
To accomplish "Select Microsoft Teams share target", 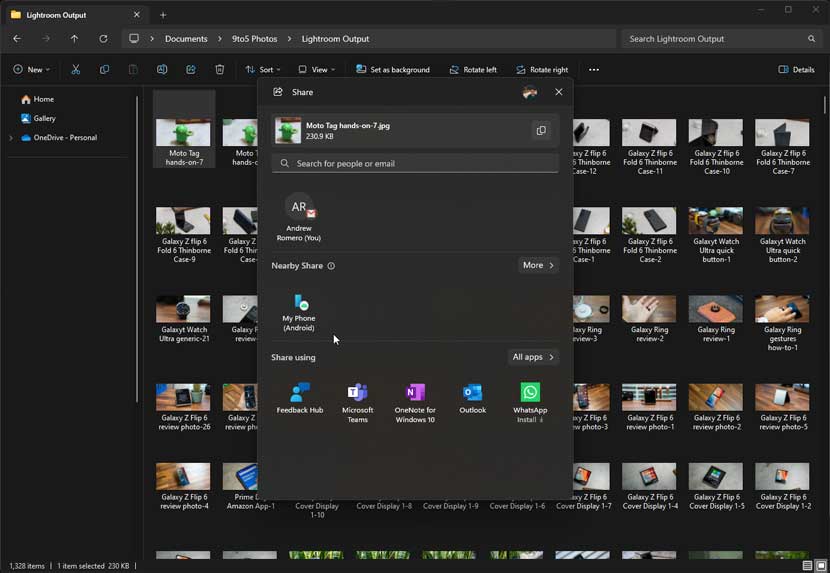I will tap(357, 392).
